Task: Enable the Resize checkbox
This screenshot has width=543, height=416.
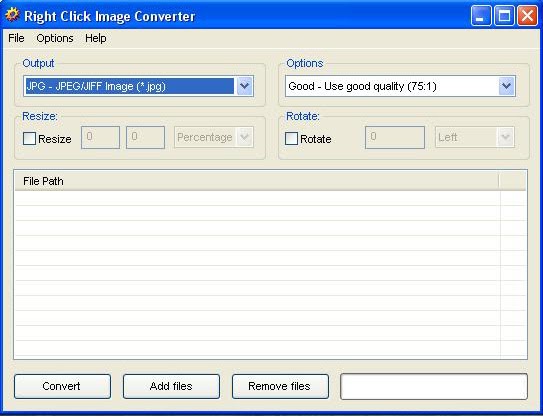Action: (29, 139)
